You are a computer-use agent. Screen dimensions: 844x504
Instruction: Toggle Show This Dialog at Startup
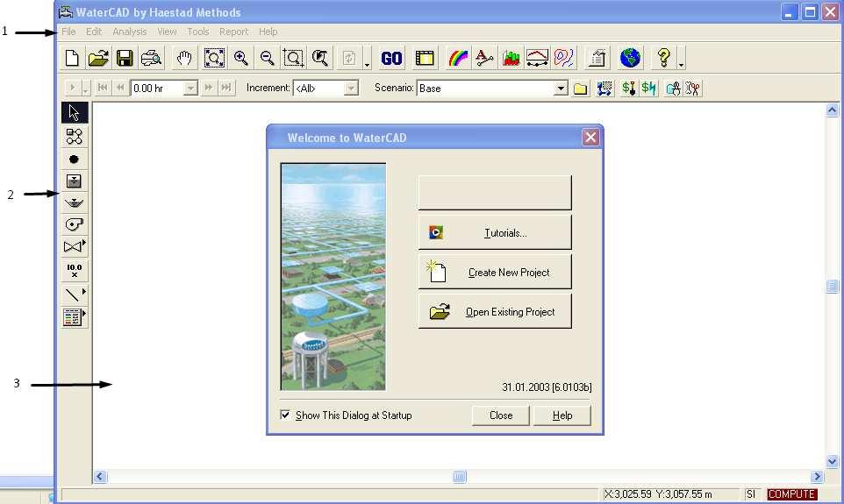pos(285,415)
